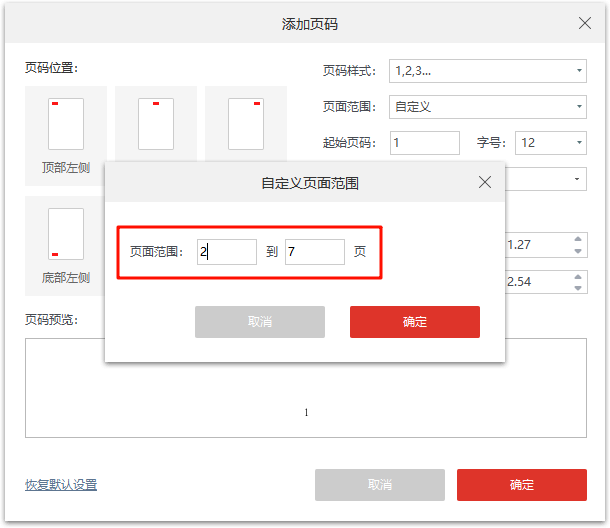The height and width of the screenshot is (528, 610).
Task: Click the 起始页码 input field
Action: pyautogui.click(x=424, y=143)
